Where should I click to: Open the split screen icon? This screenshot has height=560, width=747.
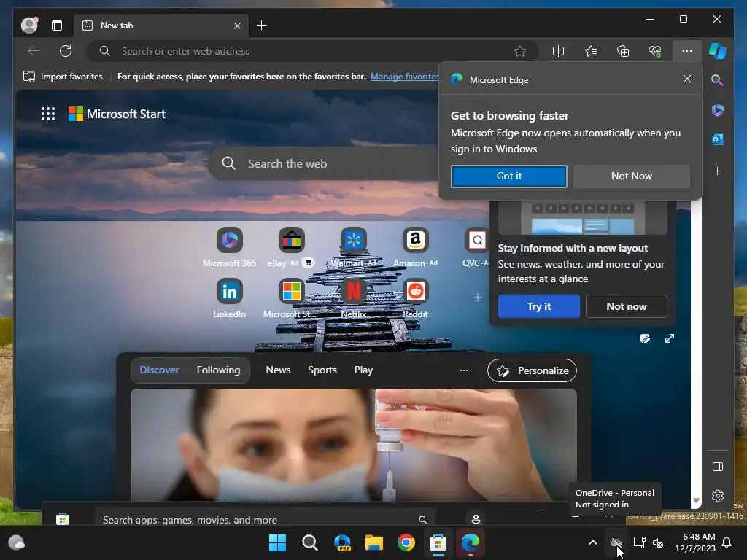click(558, 51)
